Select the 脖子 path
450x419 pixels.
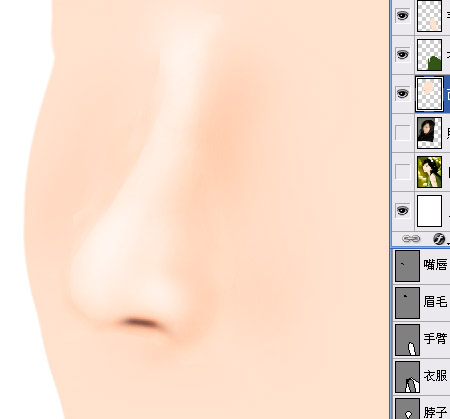tap(421, 408)
